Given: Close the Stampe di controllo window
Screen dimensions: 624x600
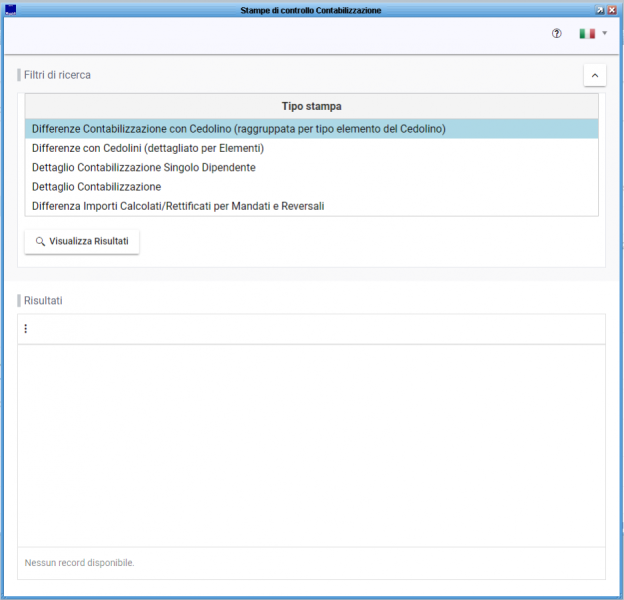Looking at the screenshot, I should click(x=612, y=10).
